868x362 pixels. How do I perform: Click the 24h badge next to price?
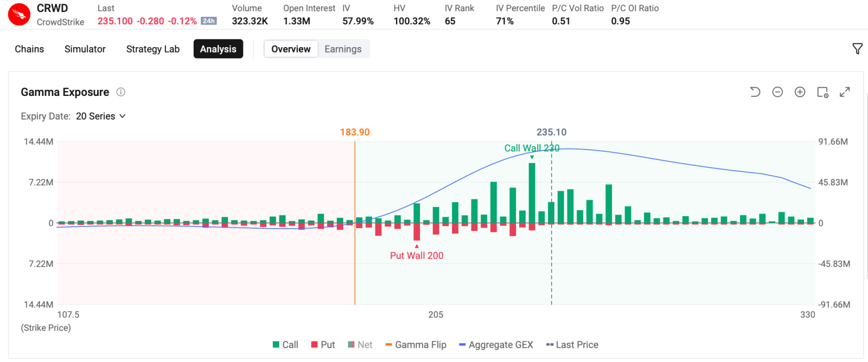click(209, 21)
